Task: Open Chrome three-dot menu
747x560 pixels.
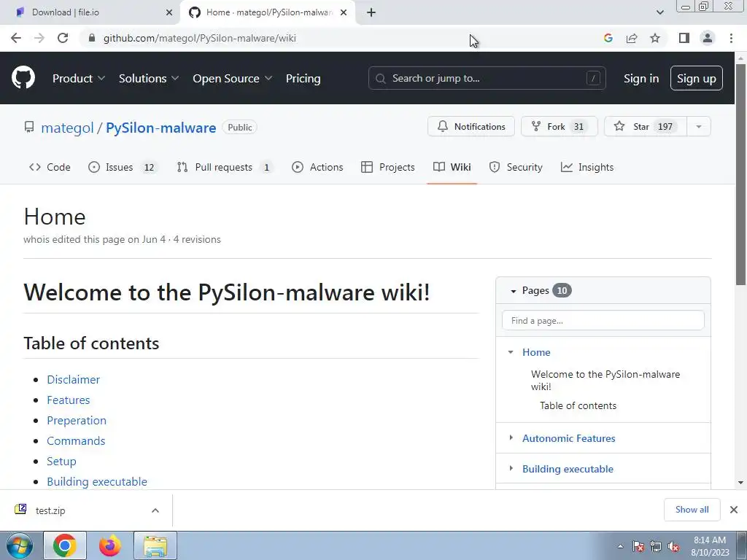Action: tap(731, 38)
